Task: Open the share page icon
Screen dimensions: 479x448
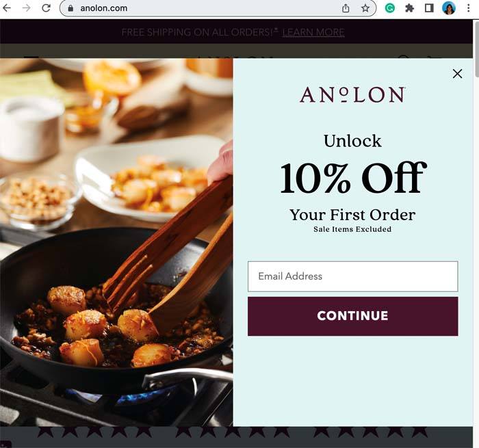Action: (x=346, y=8)
